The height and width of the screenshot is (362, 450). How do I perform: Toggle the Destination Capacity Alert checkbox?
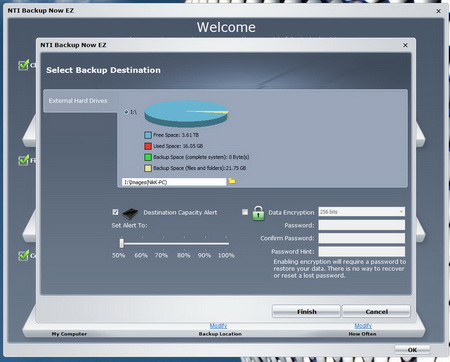[x=115, y=212]
